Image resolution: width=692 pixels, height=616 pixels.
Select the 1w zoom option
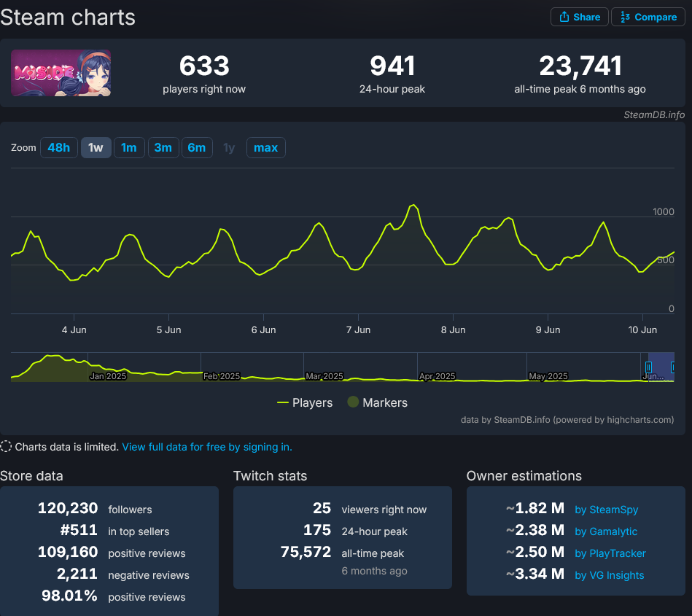point(96,147)
